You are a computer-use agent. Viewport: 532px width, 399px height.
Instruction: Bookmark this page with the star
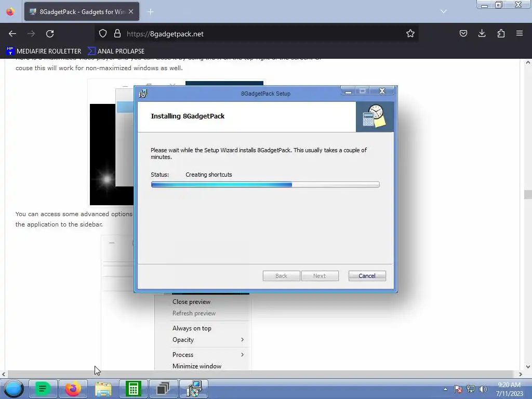point(410,34)
